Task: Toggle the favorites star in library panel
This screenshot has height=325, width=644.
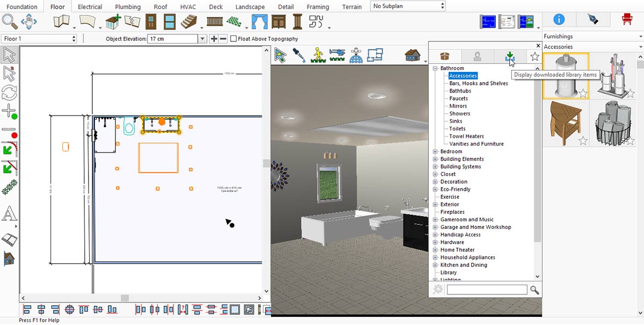Action: [x=535, y=56]
